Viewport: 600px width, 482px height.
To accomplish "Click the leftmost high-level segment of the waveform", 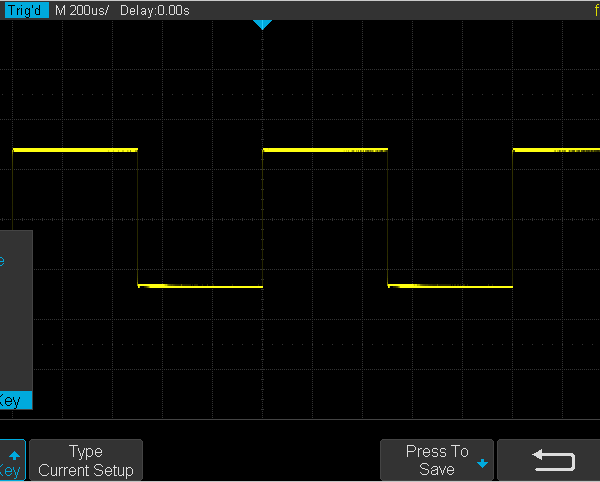I will 75,150.
